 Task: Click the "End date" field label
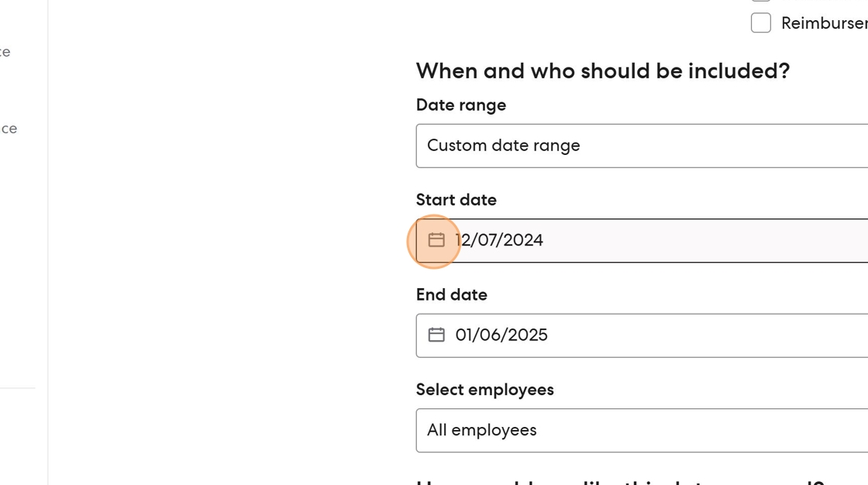(452, 294)
